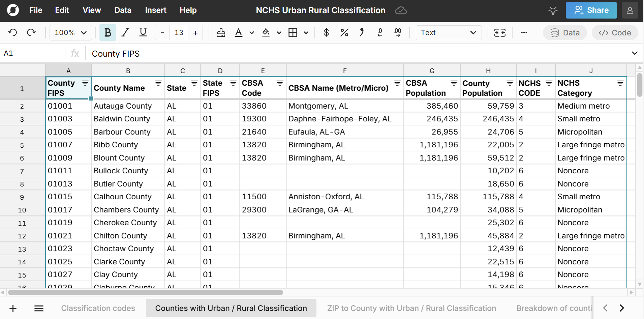Open the Data menu
The image size is (644, 319).
click(x=123, y=10)
